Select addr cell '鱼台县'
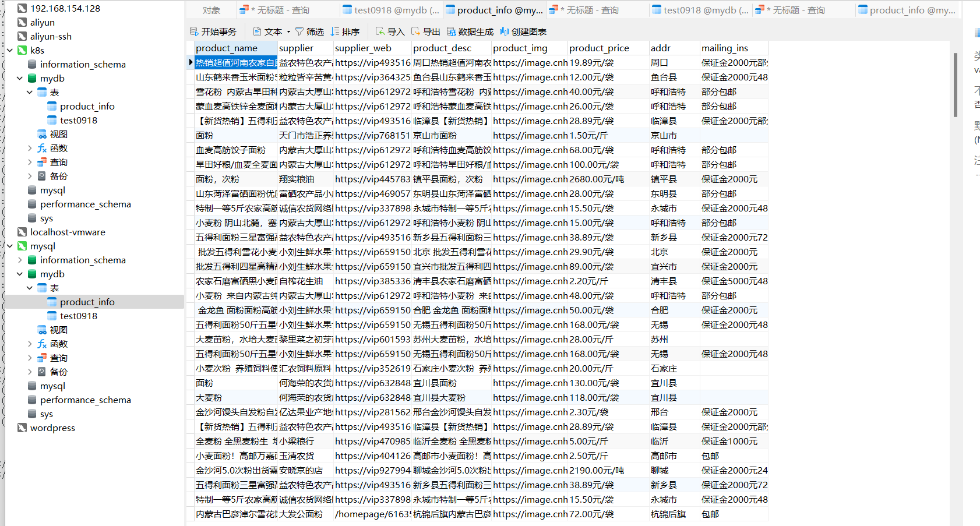Viewport: 980px width, 526px height. point(674,77)
